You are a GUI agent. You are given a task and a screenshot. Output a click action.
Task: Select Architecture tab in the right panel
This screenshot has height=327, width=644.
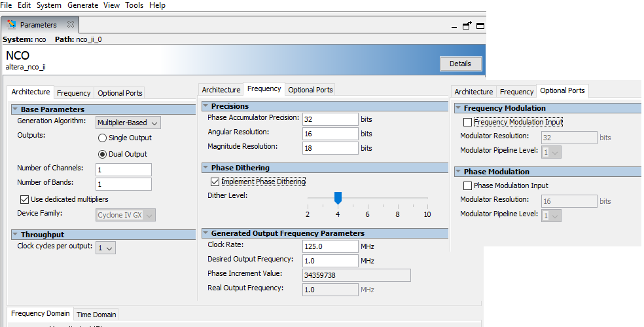tap(474, 92)
